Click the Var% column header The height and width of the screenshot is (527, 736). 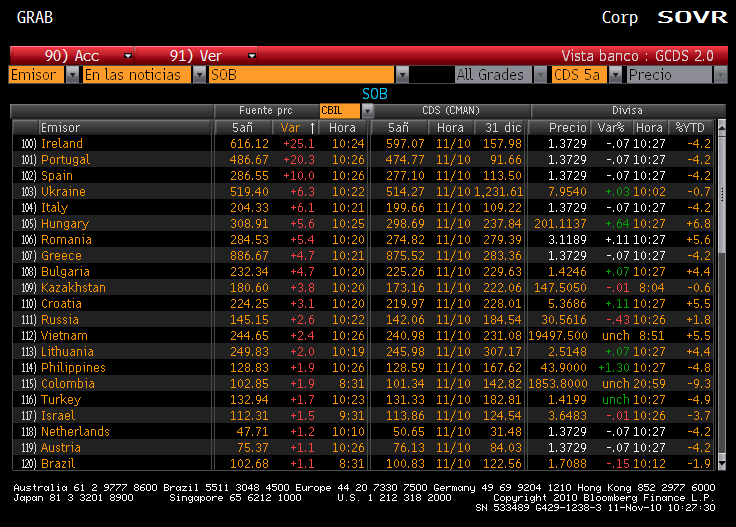click(611, 128)
